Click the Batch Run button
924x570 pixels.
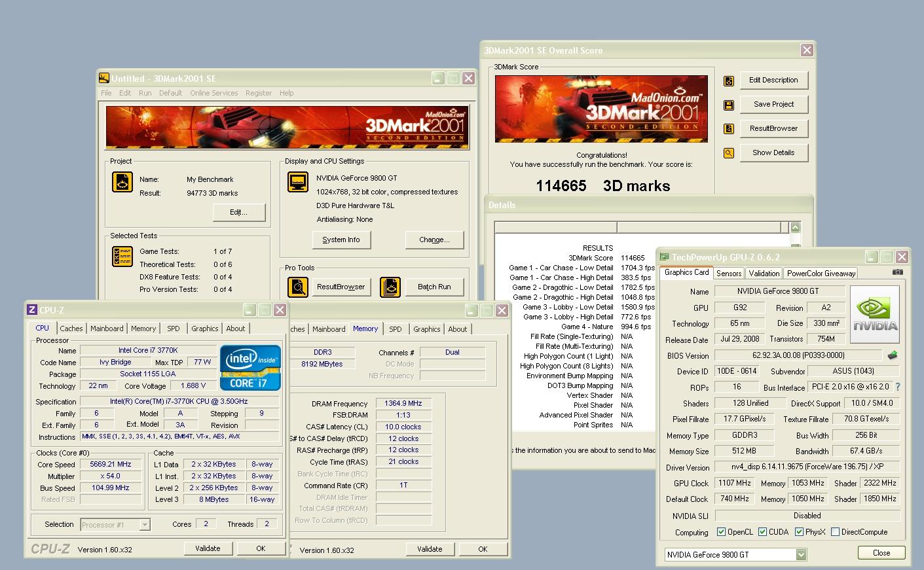coord(434,287)
